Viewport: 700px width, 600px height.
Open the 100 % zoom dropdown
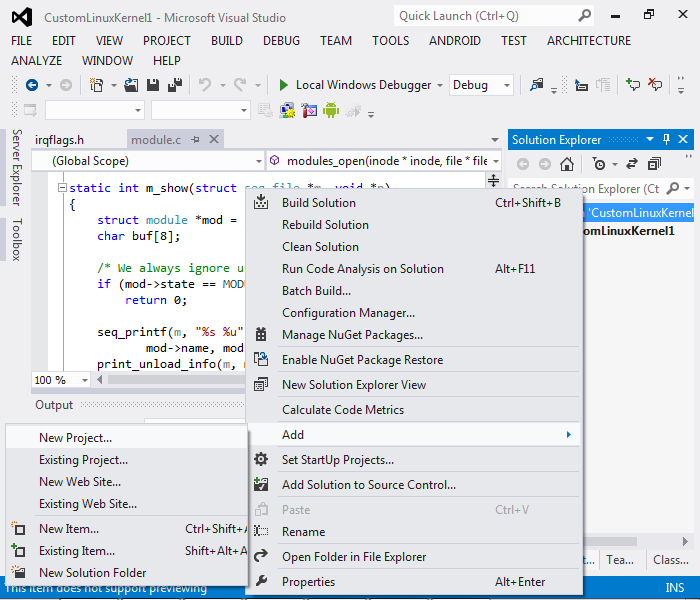[84, 380]
